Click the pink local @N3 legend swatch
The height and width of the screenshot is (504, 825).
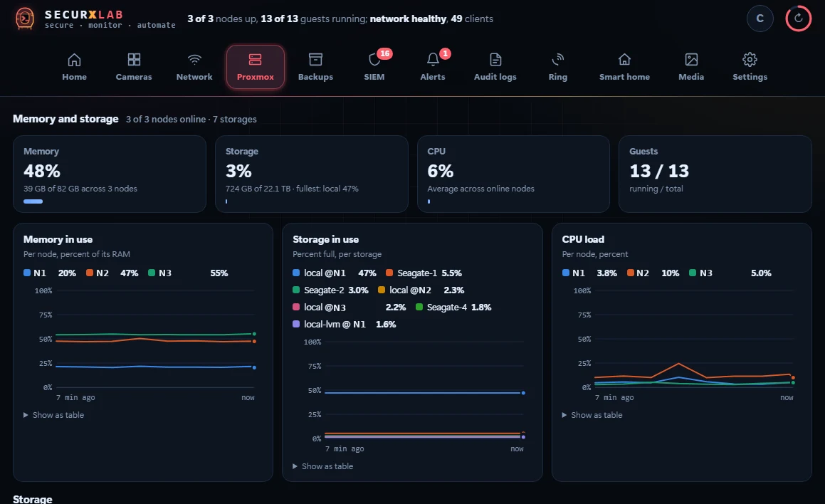pos(296,307)
